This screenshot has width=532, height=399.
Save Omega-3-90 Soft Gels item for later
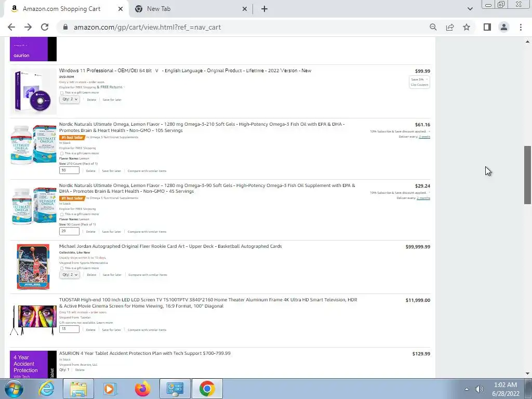click(111, 232)
